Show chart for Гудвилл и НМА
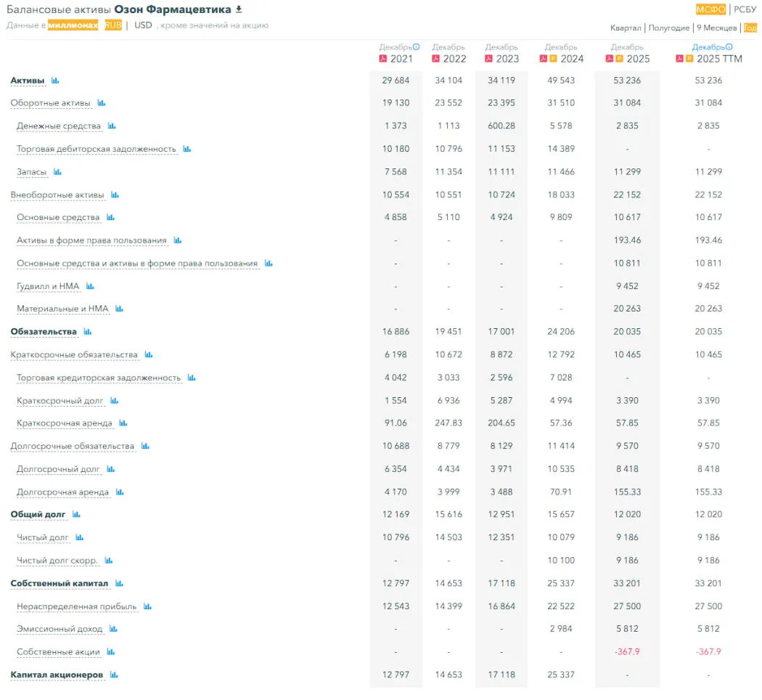The image size is (762, 700). pos(90,287)
